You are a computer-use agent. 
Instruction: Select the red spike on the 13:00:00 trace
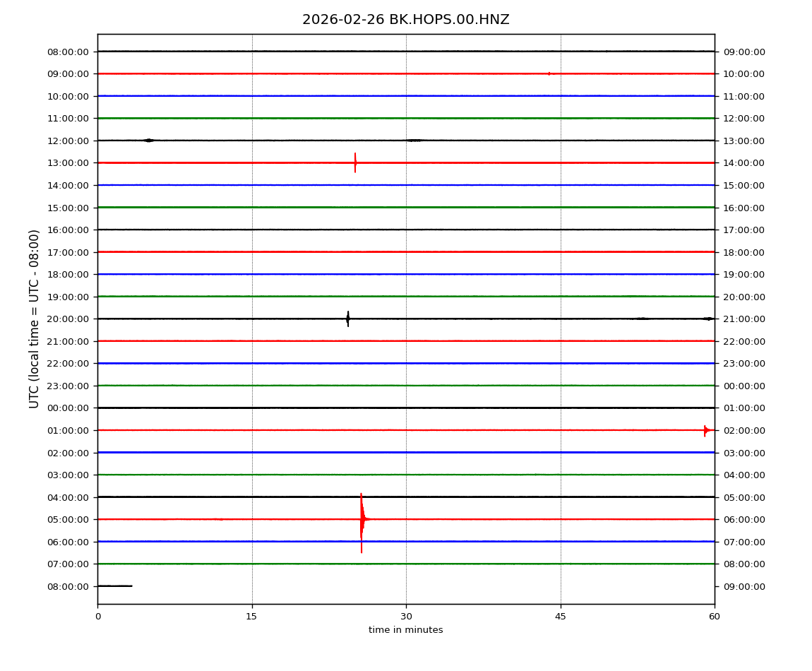click(x=355, y=162)
